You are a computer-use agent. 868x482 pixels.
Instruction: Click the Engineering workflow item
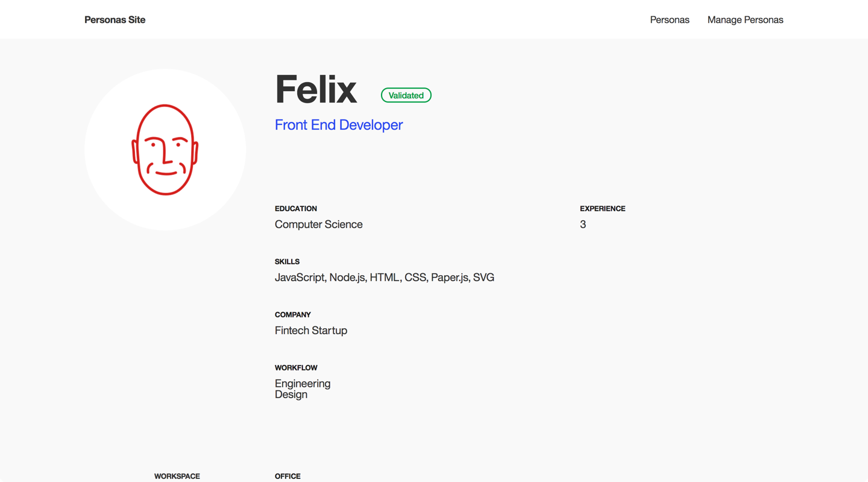302,384
